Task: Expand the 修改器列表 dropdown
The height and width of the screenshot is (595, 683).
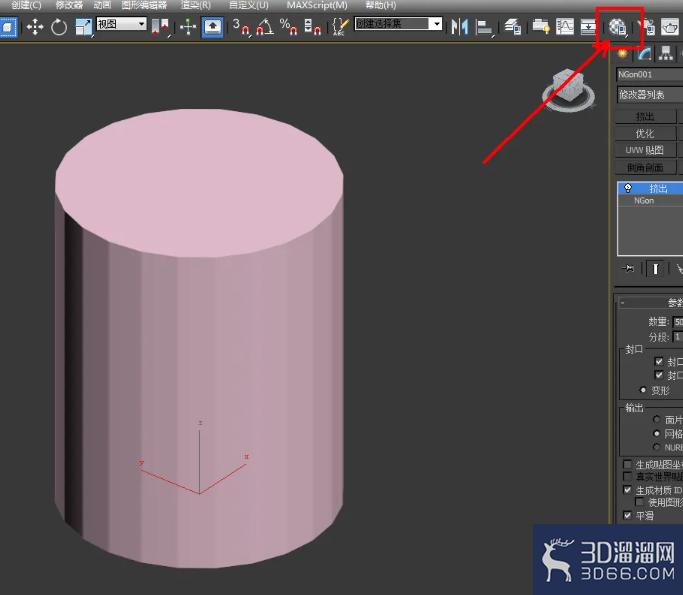Action: click(650, 95)
